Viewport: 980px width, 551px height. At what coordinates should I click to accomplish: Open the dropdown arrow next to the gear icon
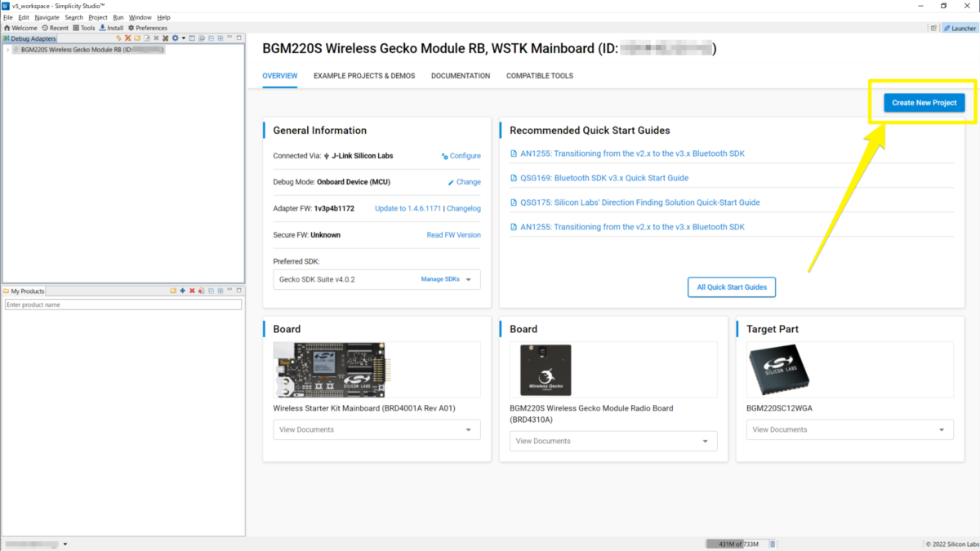click(x=184, y=38)
